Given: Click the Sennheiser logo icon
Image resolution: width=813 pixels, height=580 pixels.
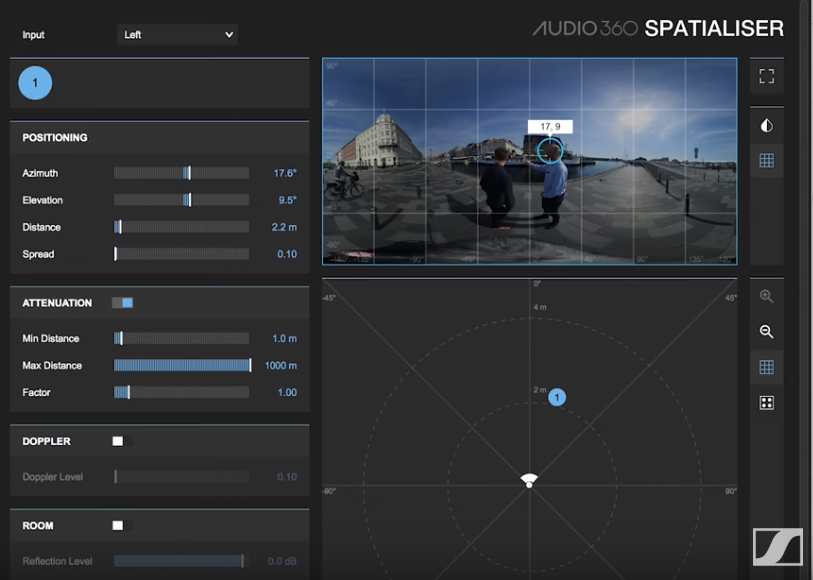Looking at the screenshot, I should (778, 547).
